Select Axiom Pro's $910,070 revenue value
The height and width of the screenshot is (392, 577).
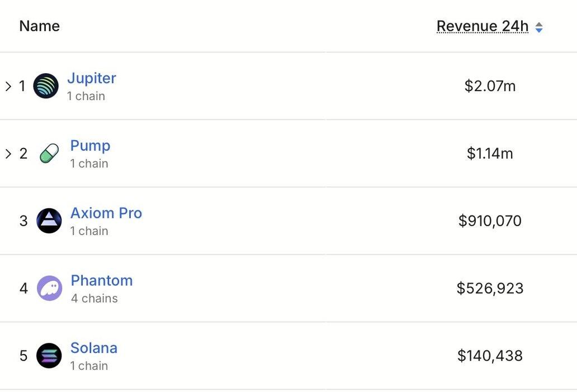coord(490,221)
